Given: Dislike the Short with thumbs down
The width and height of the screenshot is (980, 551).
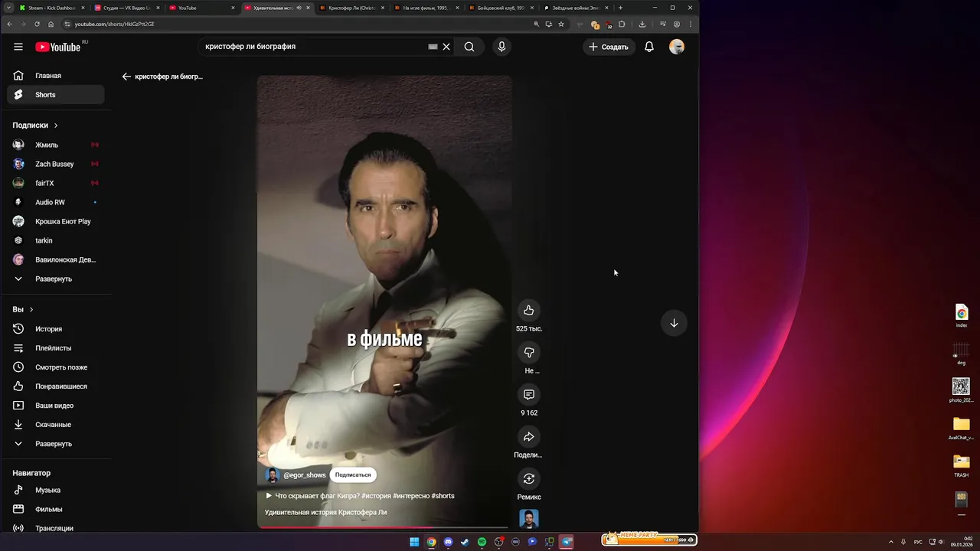Looking at the screenshot, I should [528, 352].
